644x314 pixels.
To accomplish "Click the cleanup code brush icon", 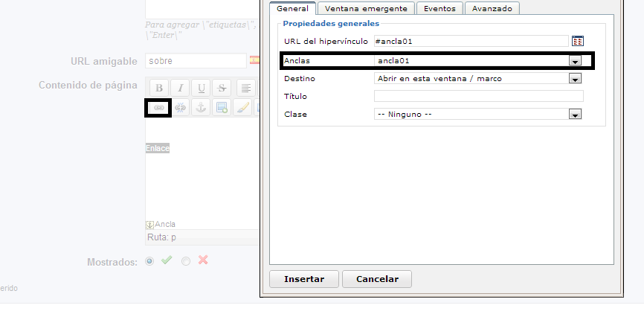I will [242, 108].
